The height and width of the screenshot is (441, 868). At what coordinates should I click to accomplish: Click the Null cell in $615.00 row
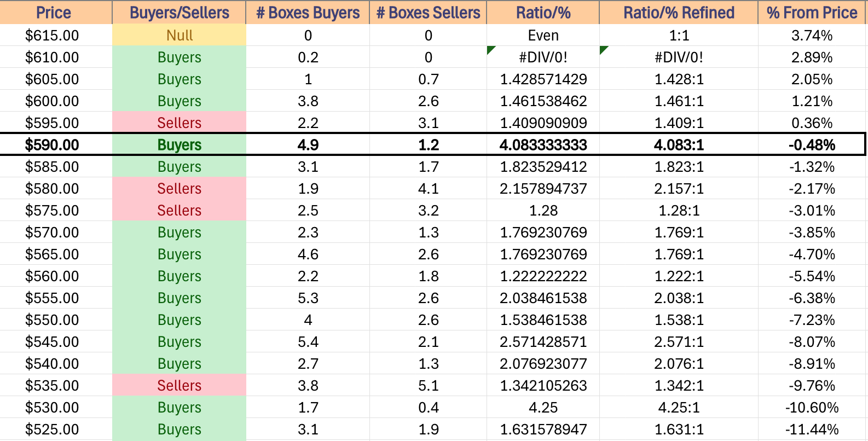coord(179,35)
